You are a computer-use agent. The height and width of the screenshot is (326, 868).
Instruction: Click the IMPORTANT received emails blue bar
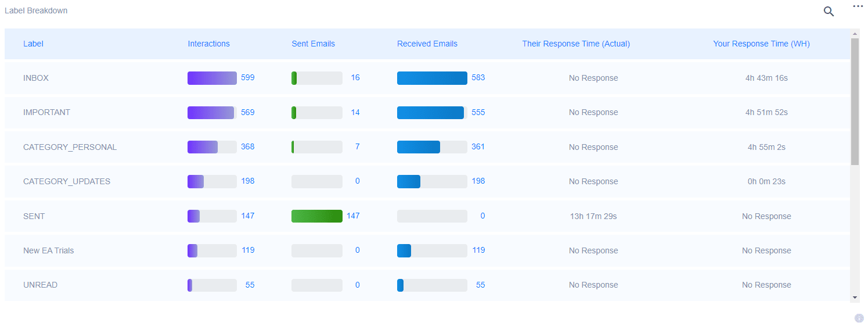(432, 113)
